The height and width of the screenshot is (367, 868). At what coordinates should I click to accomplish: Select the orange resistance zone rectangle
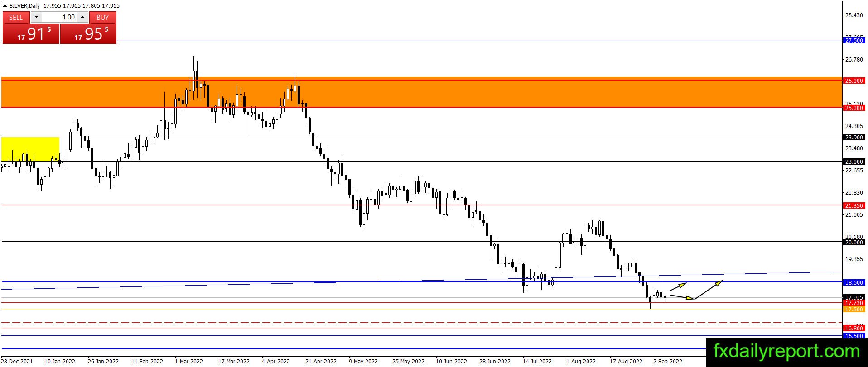(421, 93)
